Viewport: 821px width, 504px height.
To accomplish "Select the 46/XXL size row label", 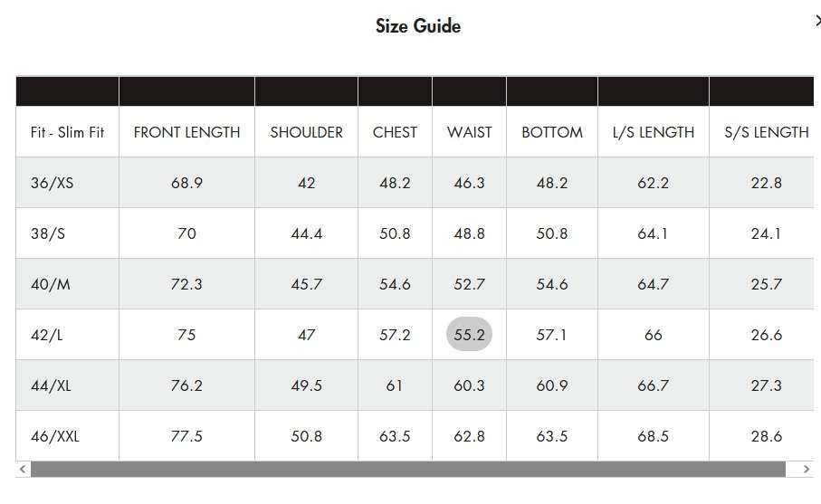I will tap(55, 436).
